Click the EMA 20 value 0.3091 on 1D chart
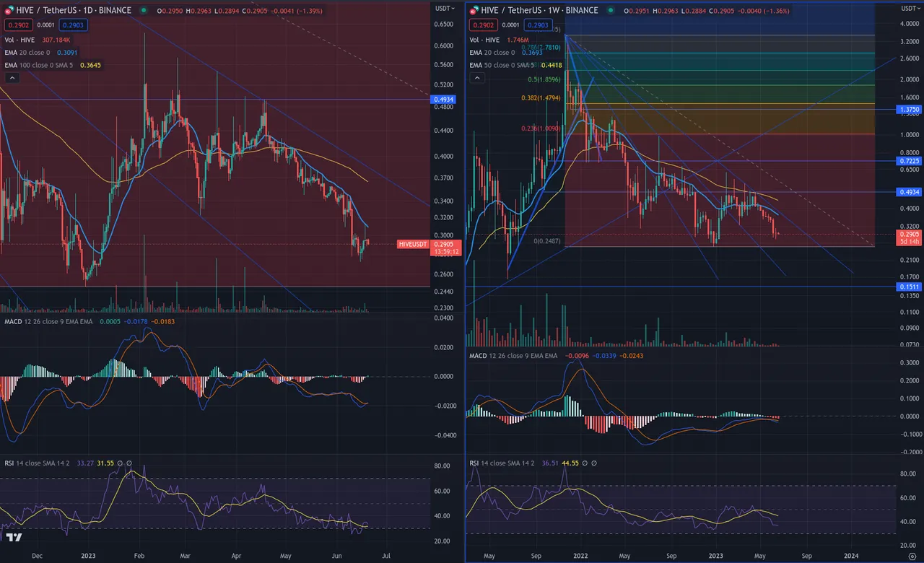The width and height of the screenshot is (924, 563). 67,53
